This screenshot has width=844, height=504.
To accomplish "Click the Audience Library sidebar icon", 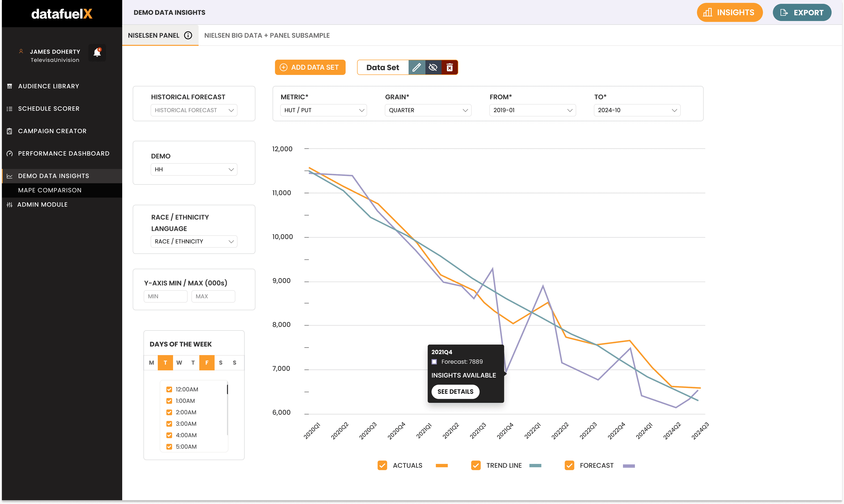I will pyautogui.click(x=10, y=86).
